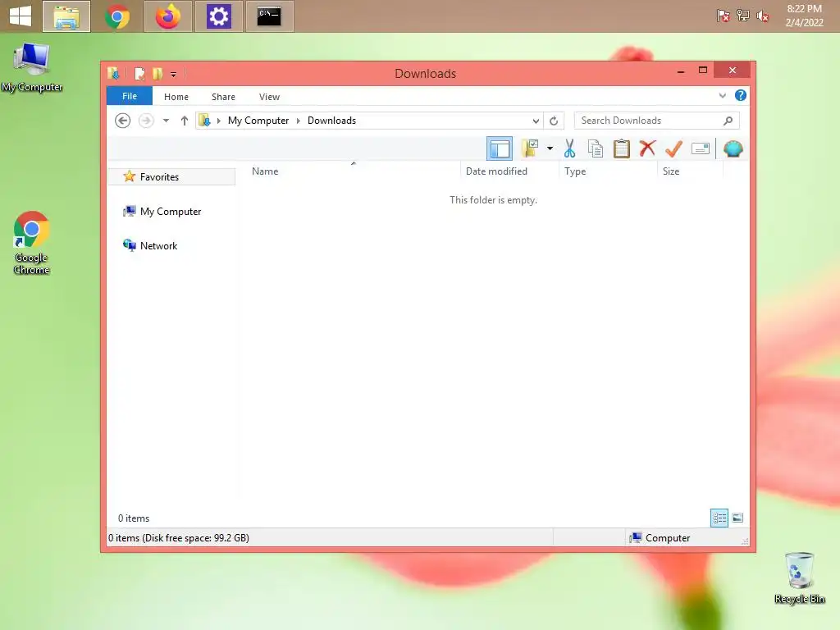The image size is (840, 630).
Task: Open the Settings gear taskbar icon
Action: (x=218, y=16)
